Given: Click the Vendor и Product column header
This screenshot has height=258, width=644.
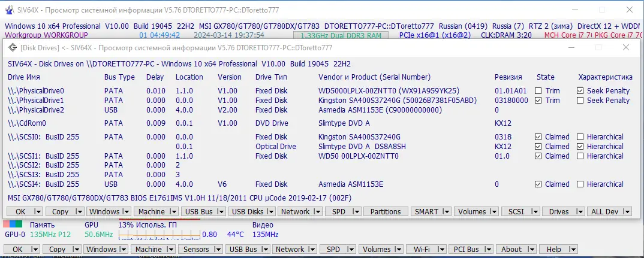Looking at the screenshot, I should (374, 77).
